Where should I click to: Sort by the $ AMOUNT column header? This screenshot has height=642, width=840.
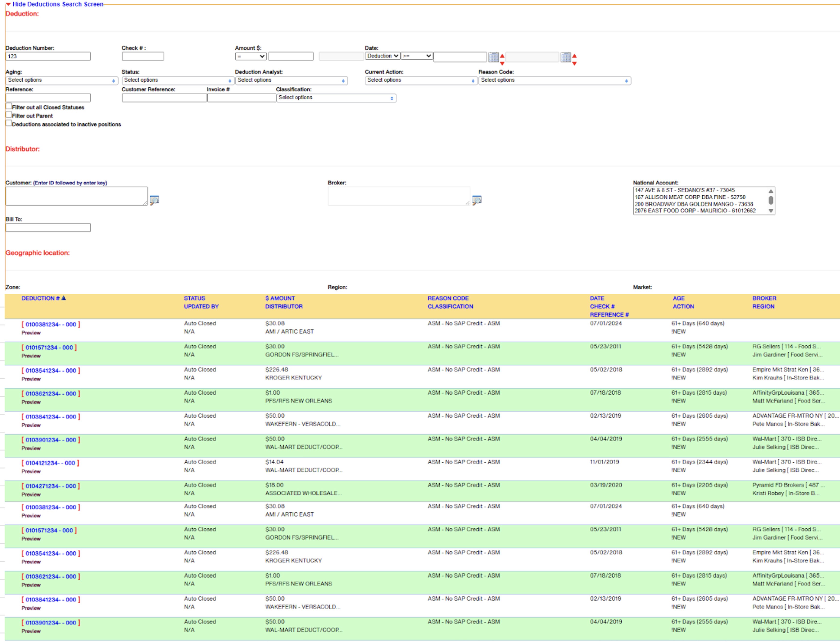coord(280,298)
